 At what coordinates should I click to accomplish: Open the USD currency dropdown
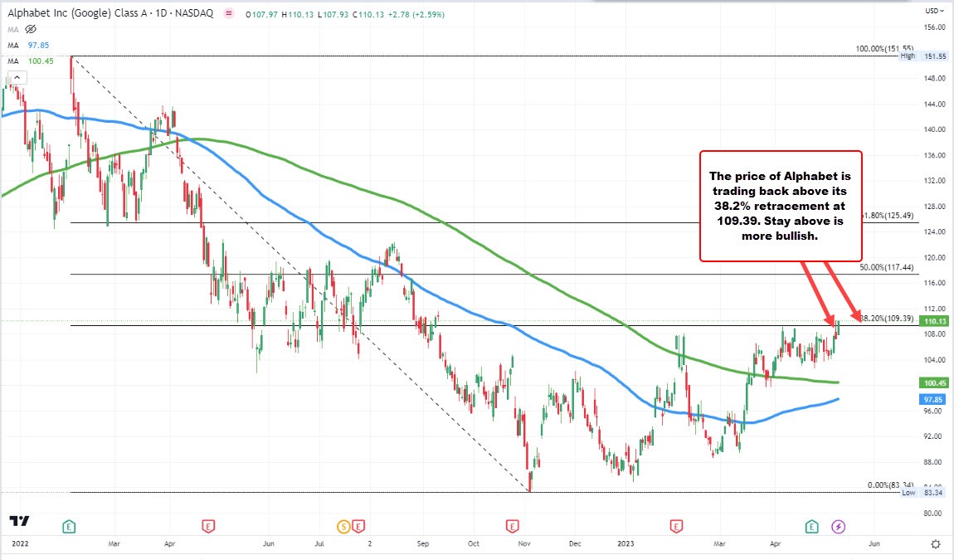pyautogui.click(x=935, y=10)
